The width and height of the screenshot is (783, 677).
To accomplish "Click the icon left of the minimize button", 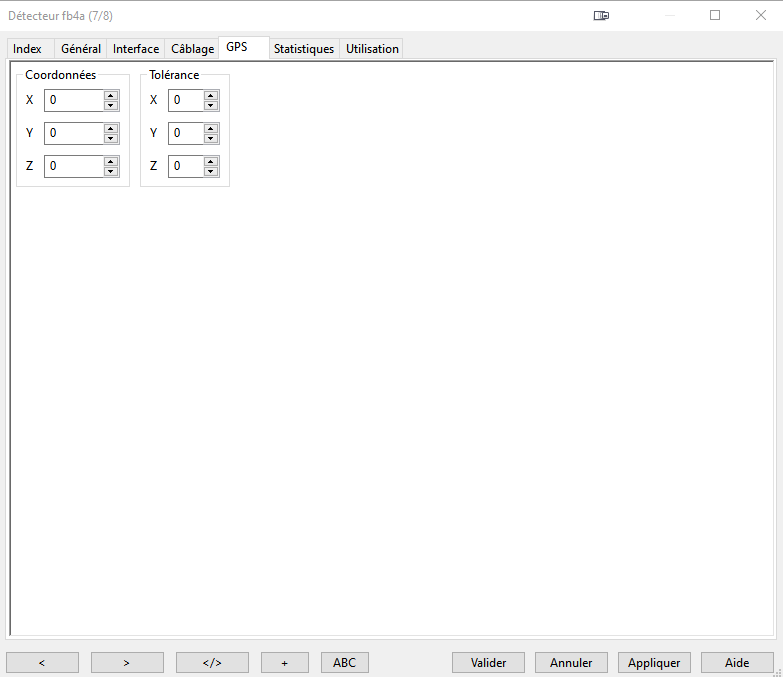I will (x=601, y=16).
